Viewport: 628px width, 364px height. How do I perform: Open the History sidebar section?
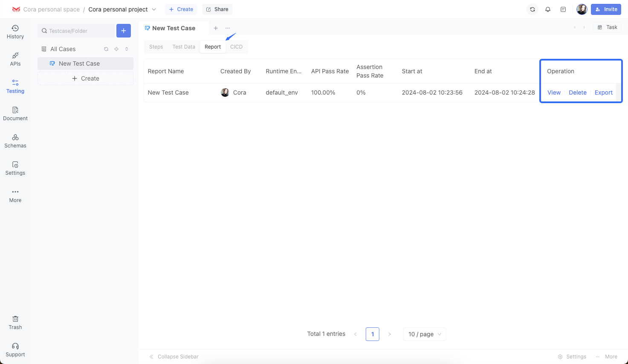(15, 32)
